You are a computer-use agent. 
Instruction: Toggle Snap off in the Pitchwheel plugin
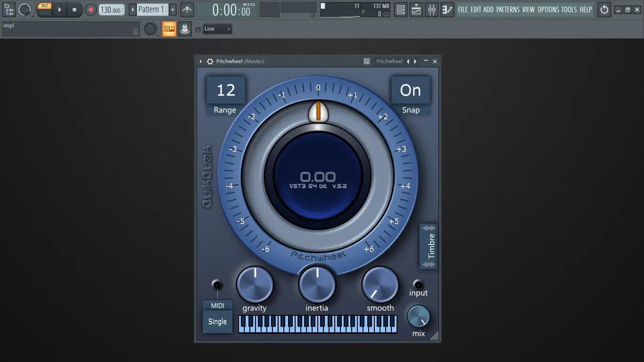(x=410, y=90)
